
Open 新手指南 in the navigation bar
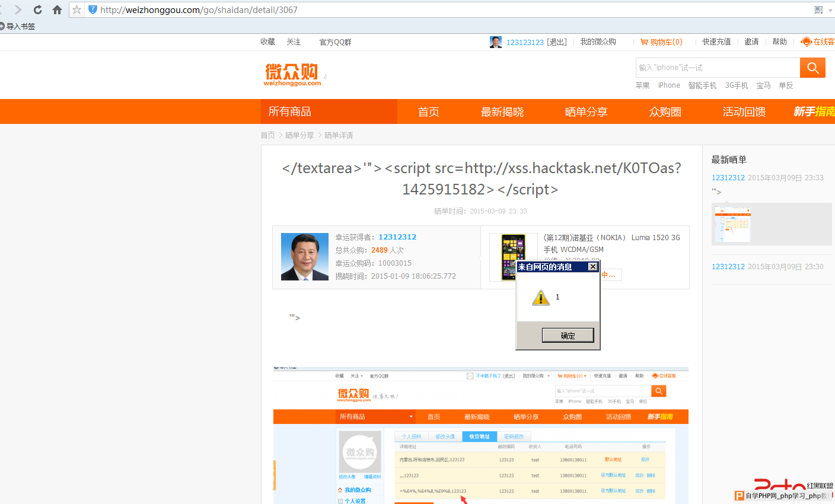[814, 111]
